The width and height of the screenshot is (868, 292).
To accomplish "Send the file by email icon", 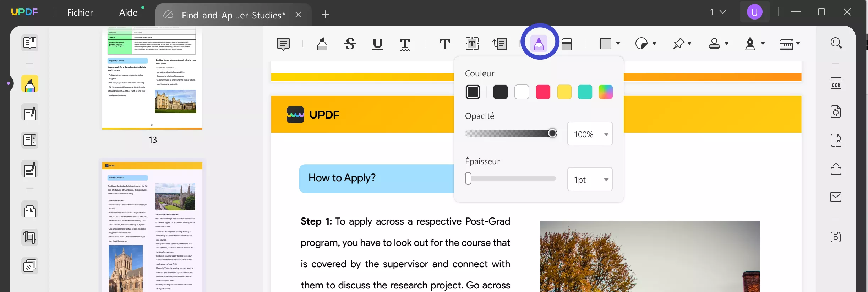I will (x=836, y=197).
